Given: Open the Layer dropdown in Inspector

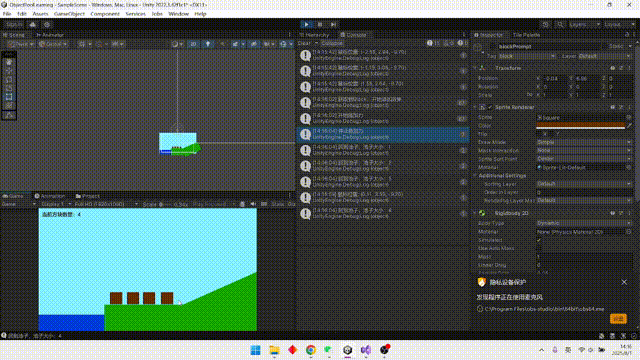Looking at the screenshot, I should [605, 56].
